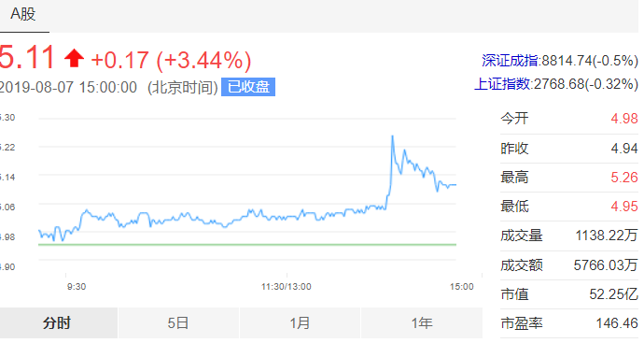
Task: Click the price peak on the chart
Action: click(x=393, y=136)
